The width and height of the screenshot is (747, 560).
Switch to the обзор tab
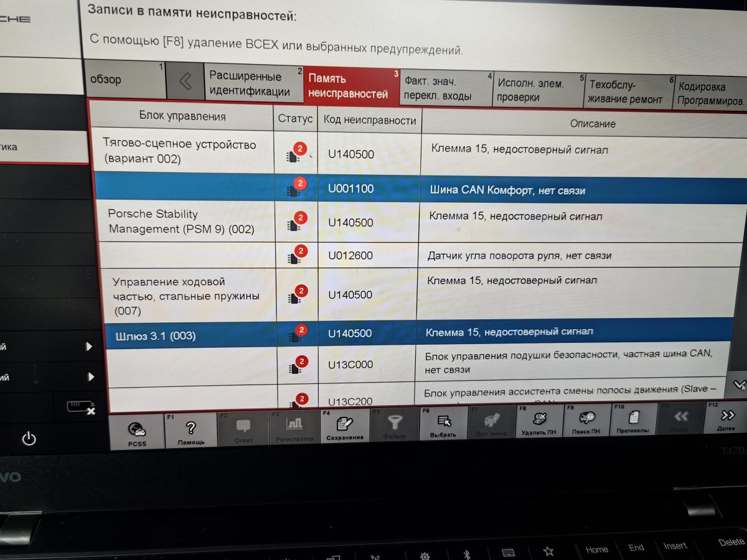125,80
